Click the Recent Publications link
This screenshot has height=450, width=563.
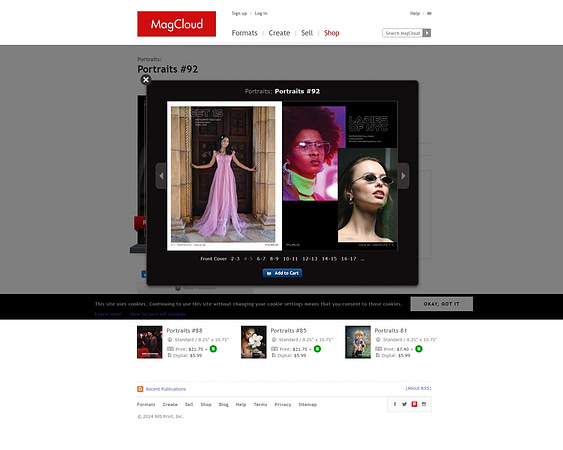point(166,389)
